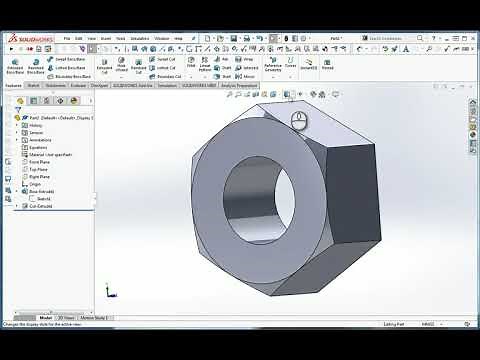Choose the Lofted Cut feature

point(162,68)
